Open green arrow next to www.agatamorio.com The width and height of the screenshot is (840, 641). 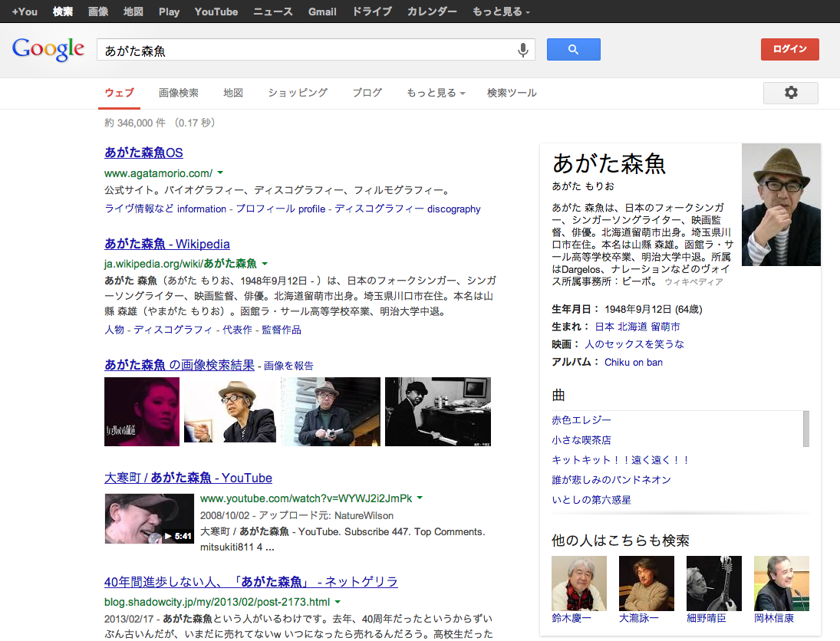click(x=220, y=173)
